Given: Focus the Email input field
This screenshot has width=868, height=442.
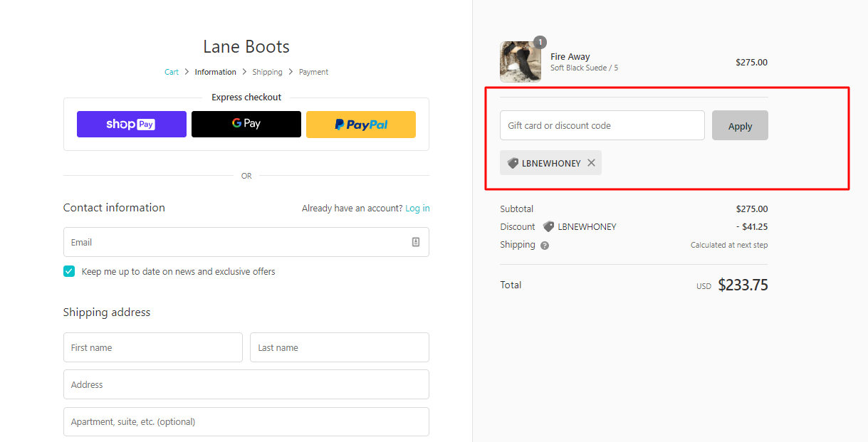Looking at the screenshot, I should click(x=246, y=242).
